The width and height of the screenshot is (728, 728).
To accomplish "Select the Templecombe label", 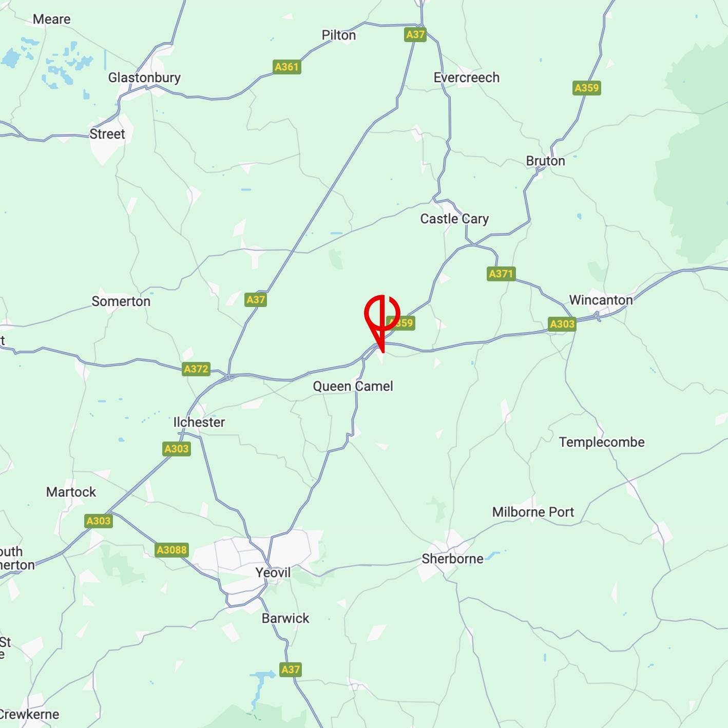I will click(x=602, y=442).
